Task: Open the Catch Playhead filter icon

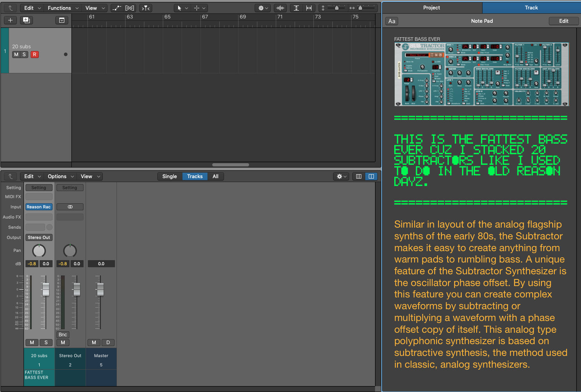Action: pyautogui.click(x=146, y=8)
